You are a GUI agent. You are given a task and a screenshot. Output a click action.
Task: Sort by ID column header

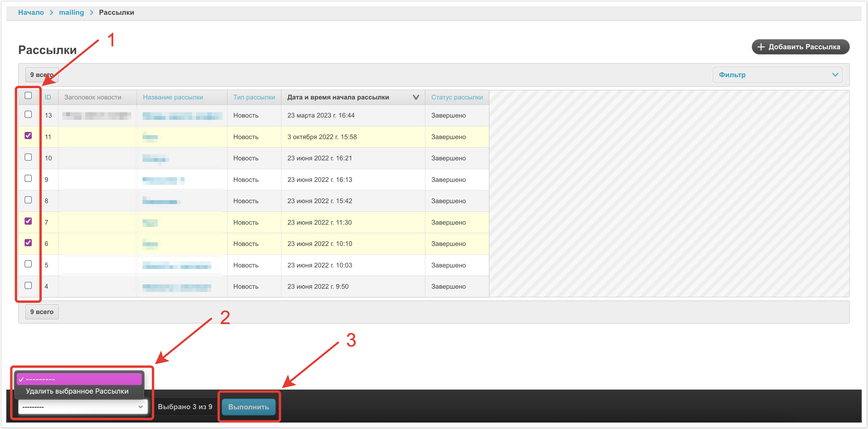tap(48, 97)
